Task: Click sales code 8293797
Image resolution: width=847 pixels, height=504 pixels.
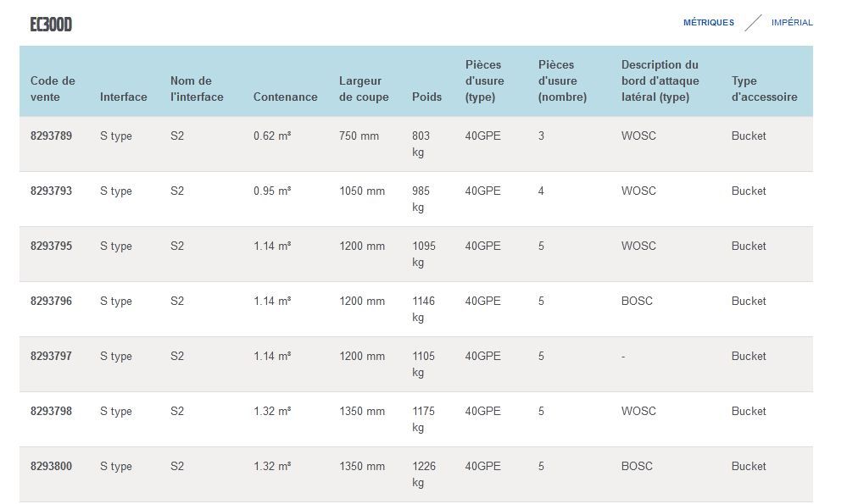Action: click(51, 357)
